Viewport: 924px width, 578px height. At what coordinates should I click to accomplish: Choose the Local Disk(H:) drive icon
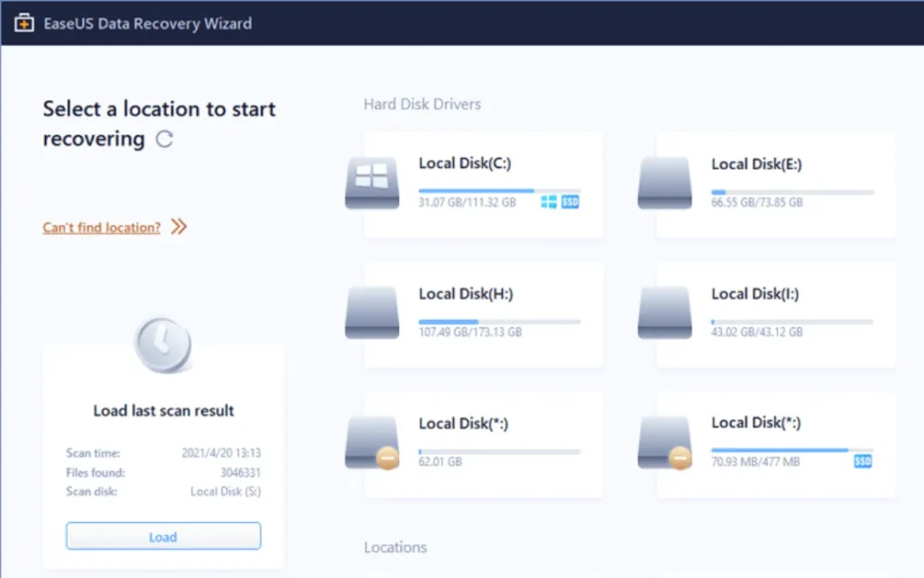(x=372, y=313)
